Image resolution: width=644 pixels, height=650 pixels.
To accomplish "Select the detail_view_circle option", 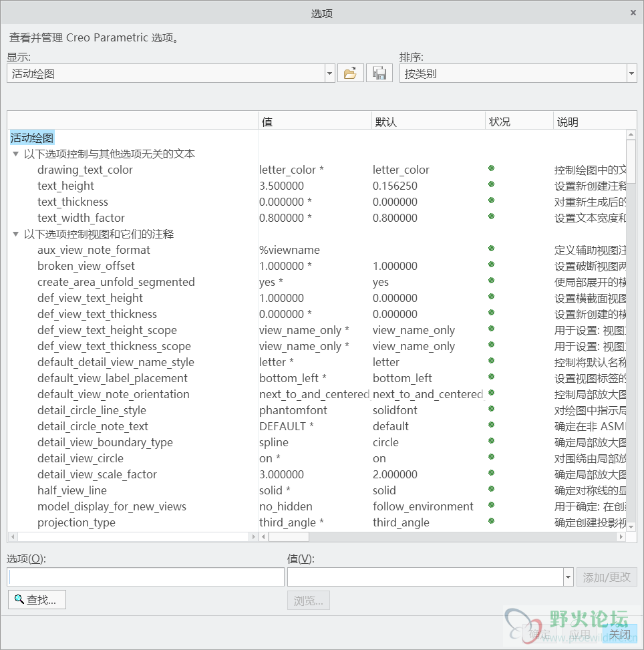I will click(80, 458).
